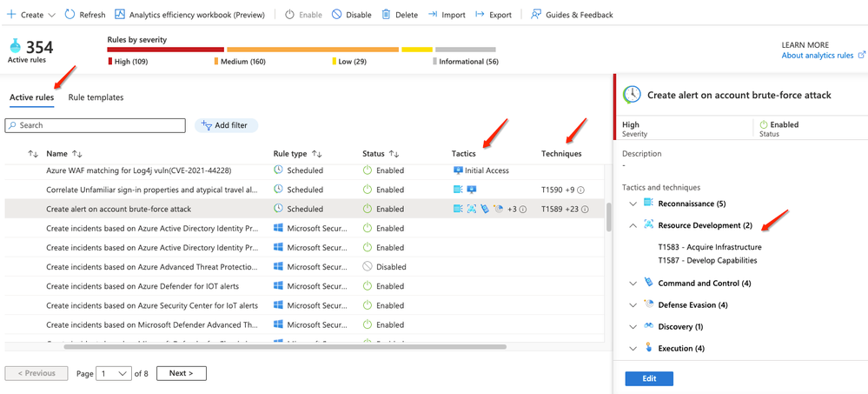Viewport: 868px width, 394px height.
Task: Click the Delete trash toolbar button
Action: click(x=400, y=15)
